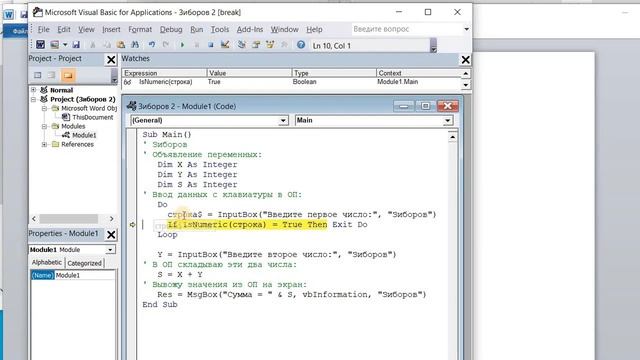This screenshot has width=640, height=360.
Task: Open dropdown arrow beside help question field
Action: tap(467, 29)
